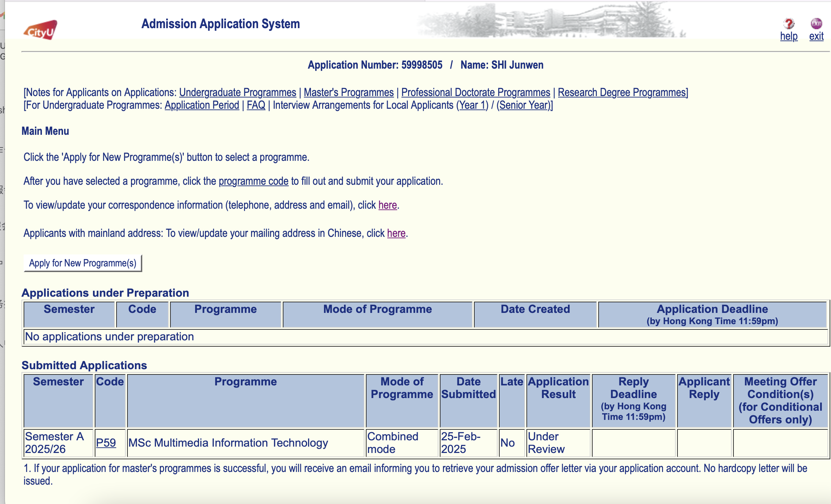Click the CityU logo

point(40,30)
